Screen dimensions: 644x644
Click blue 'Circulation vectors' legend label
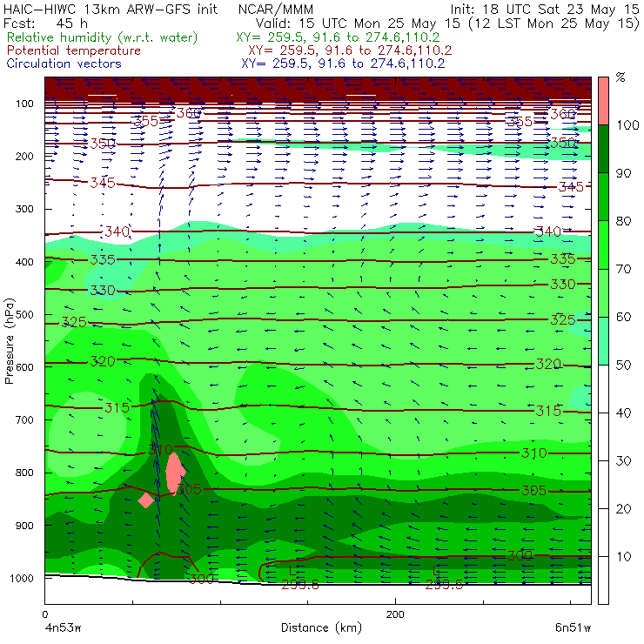click(64, 64)
